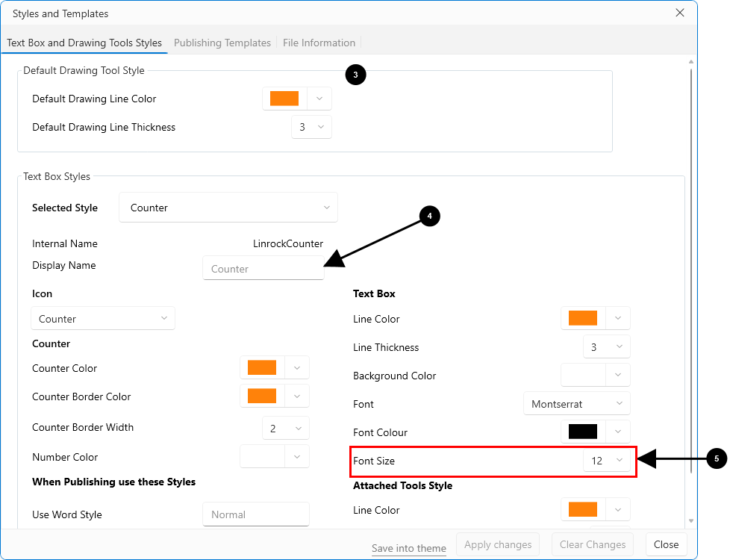Switch to the Publishing Templates tab
The image size is (730, 560).
222,43
